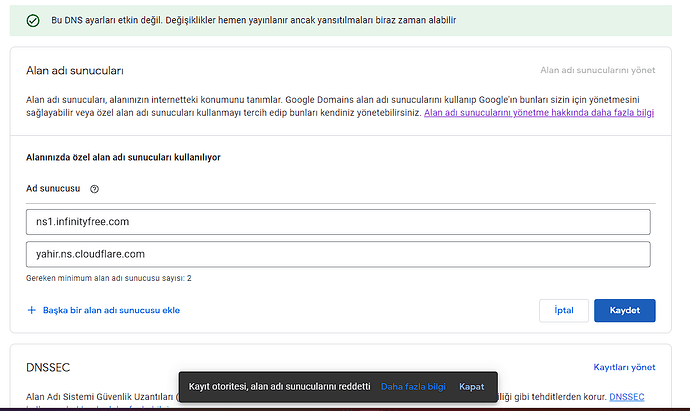
Task: Click the green checkmark icon in the banner
Action: tap(33, 20)
